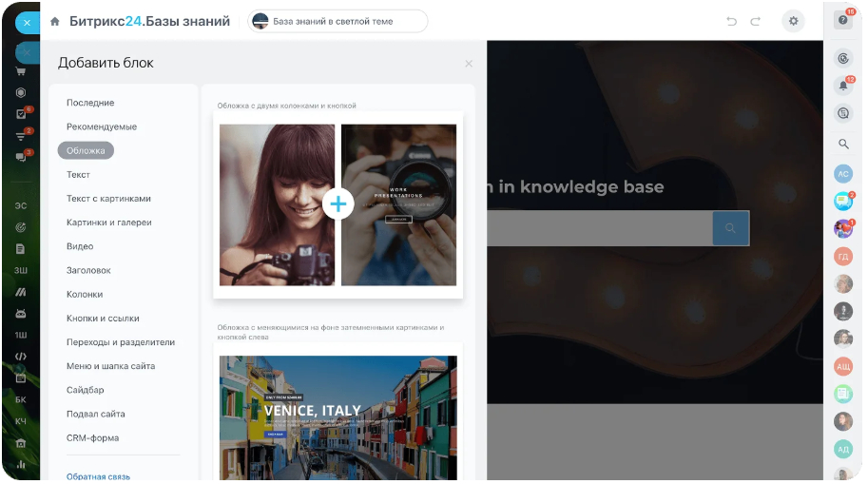
Task: Select the Рекомендуемые category
Action: coord(102,126)
